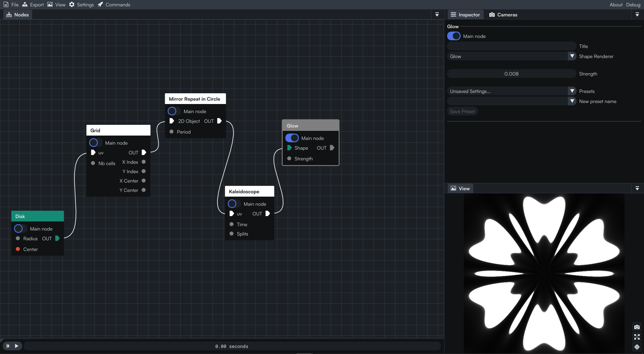Screen dimensions: 644x354
Task: Switch to the Inspector tab
Action: click(465, 15)
